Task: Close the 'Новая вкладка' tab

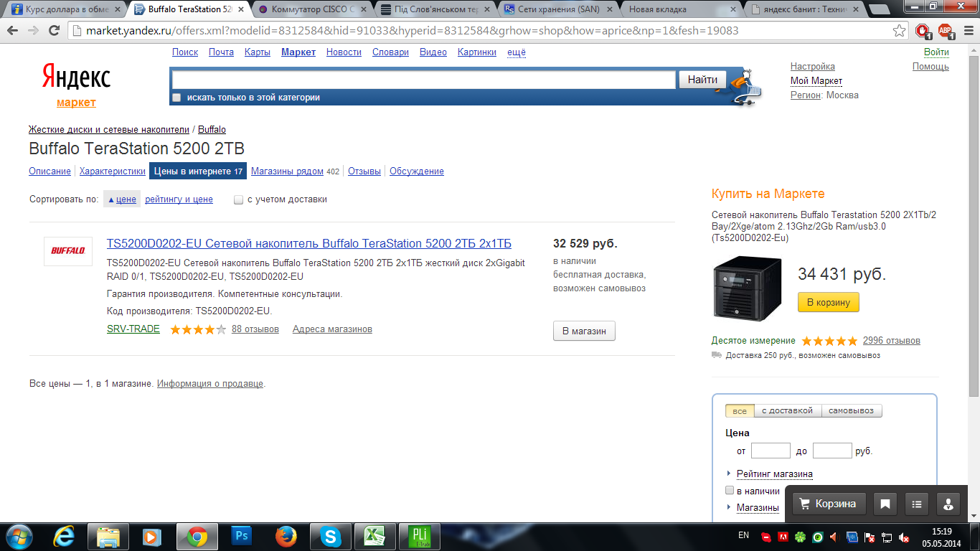Action: click(x=735, y=9)
